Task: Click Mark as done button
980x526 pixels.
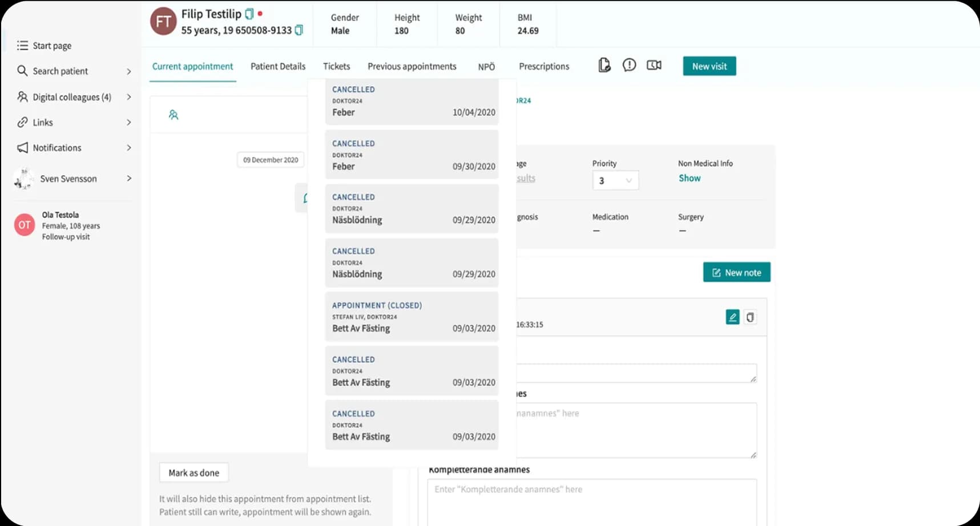Action: (194, 472)
